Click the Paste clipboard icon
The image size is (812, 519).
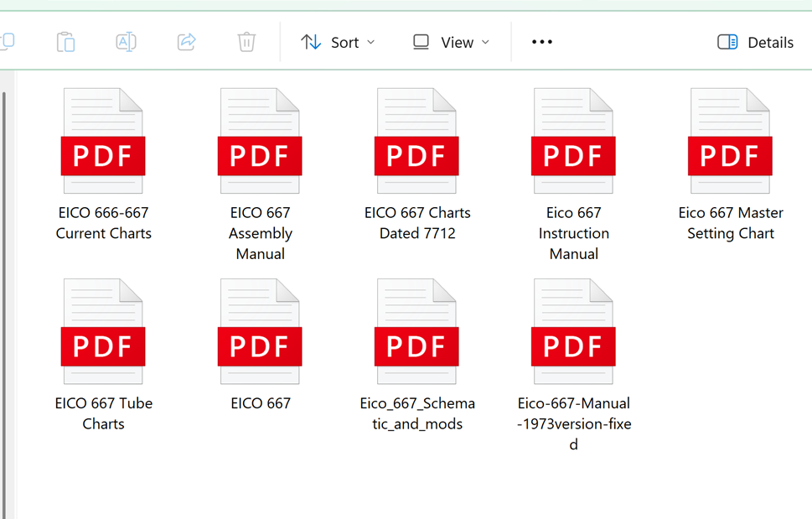click(x=65, y=42)
